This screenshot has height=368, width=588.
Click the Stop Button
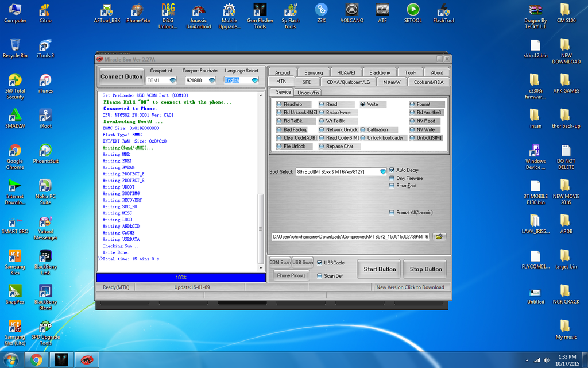pyautogui.click(x=425, y=269)
